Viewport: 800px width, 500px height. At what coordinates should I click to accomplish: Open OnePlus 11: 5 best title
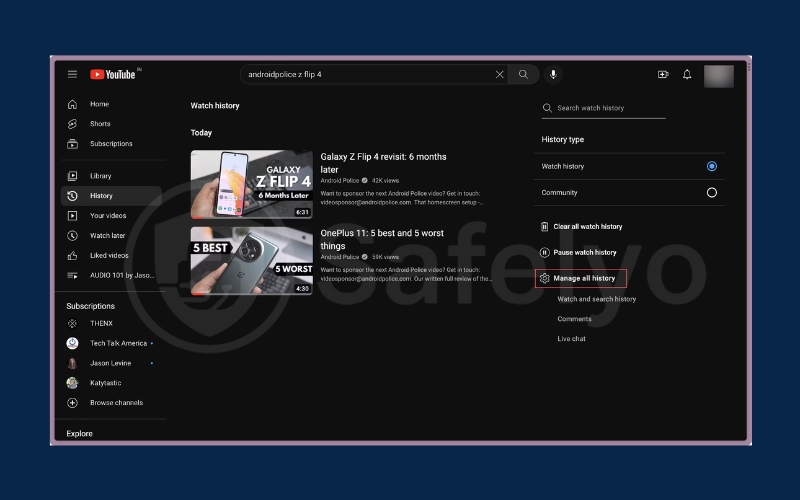coord(382,239)
